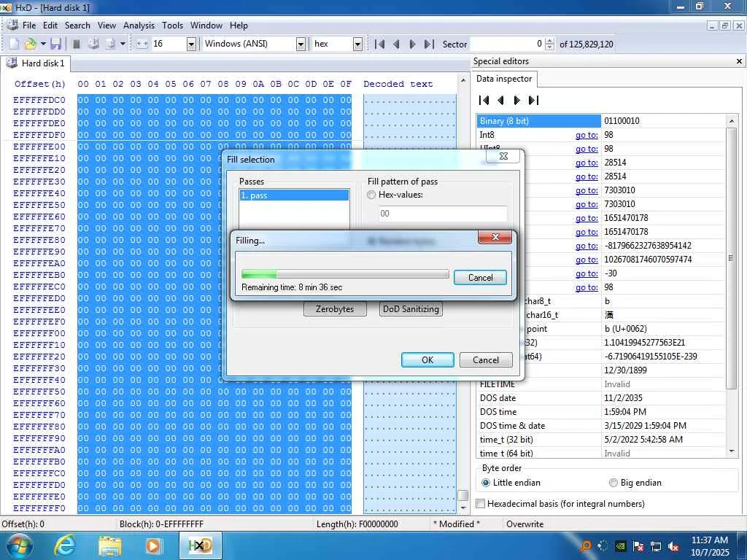Click the Data inspector list scrollbar
This screenshot has width=747, height=560.
click(731, 258)
